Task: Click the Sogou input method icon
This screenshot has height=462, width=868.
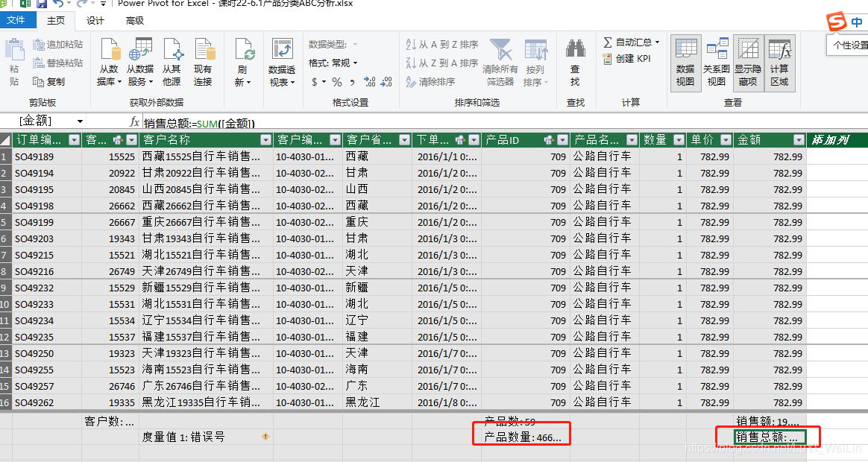Action: click(x=837, y=22)
